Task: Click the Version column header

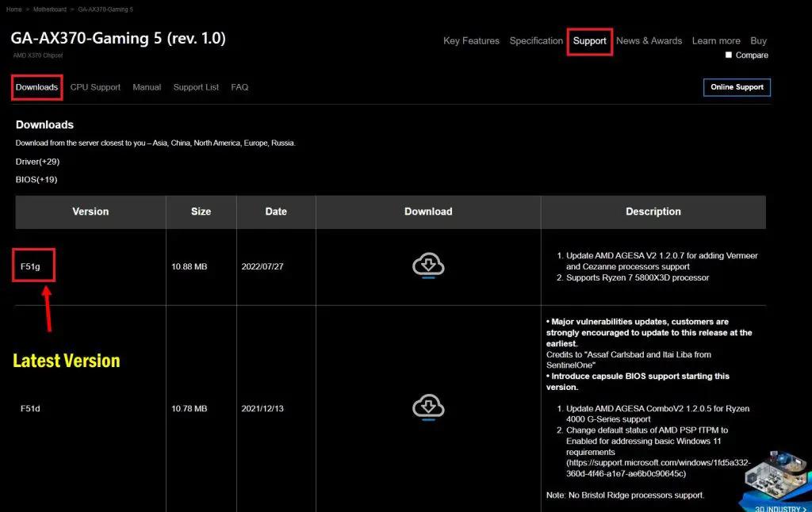Action: pyautogui.click(x=90, y=212)
